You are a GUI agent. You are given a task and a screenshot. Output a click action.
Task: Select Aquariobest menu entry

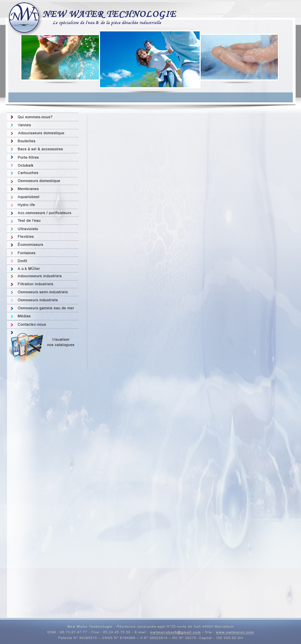tap(28, 197)
